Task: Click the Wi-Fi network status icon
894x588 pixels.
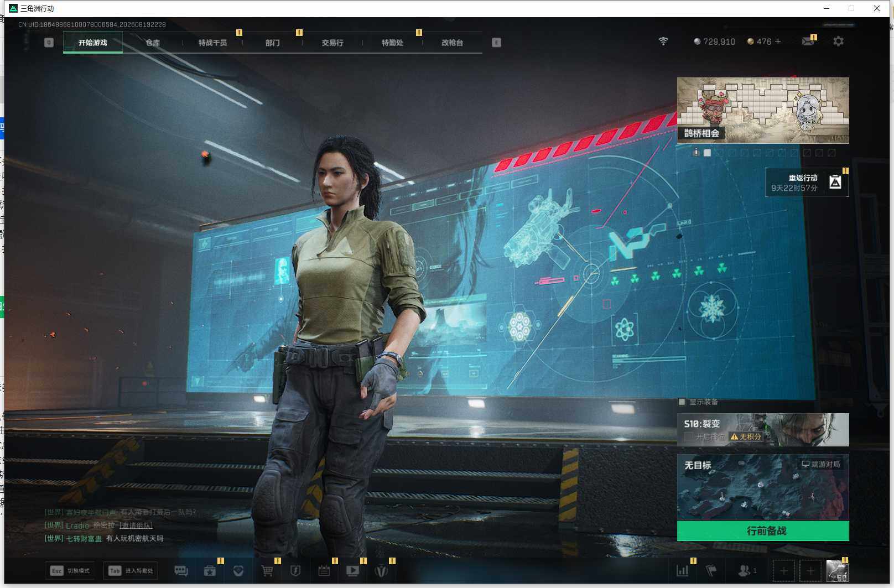Action: 663,41
